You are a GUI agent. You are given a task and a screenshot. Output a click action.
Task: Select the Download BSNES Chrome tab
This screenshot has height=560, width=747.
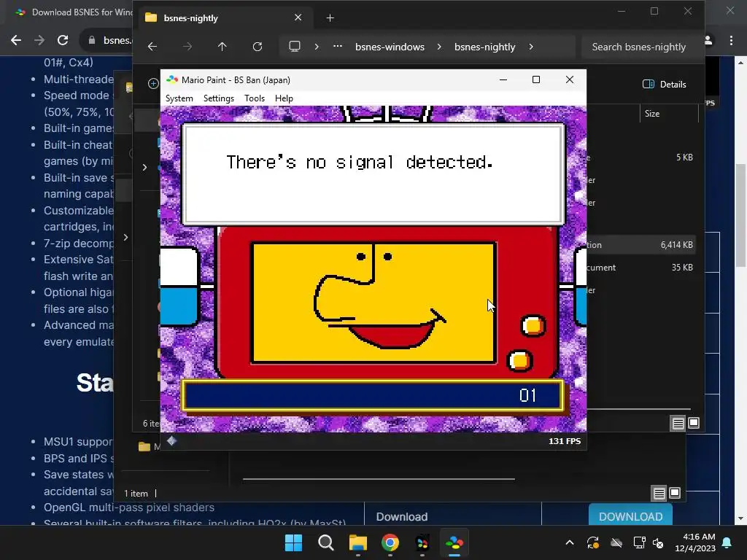(74, 12)
